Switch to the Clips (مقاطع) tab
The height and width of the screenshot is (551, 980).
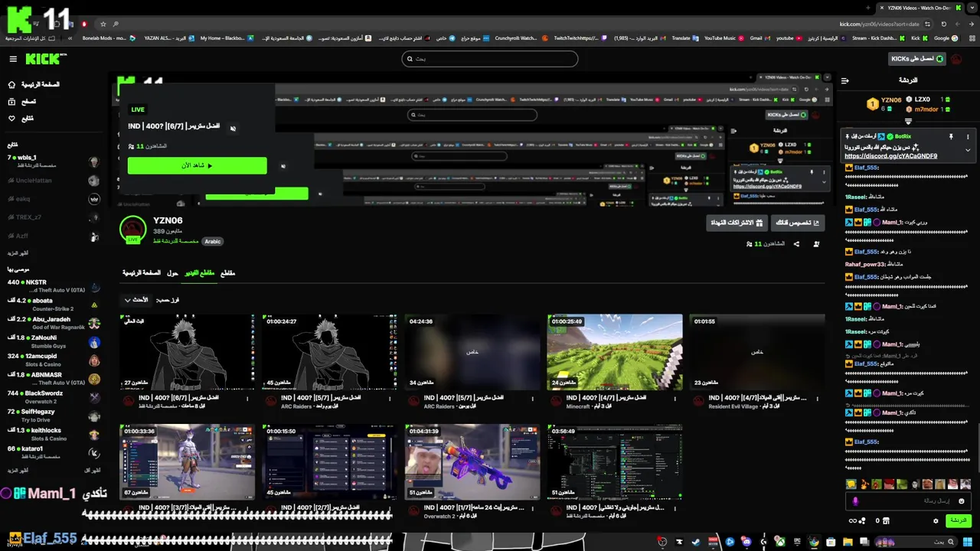227,273
